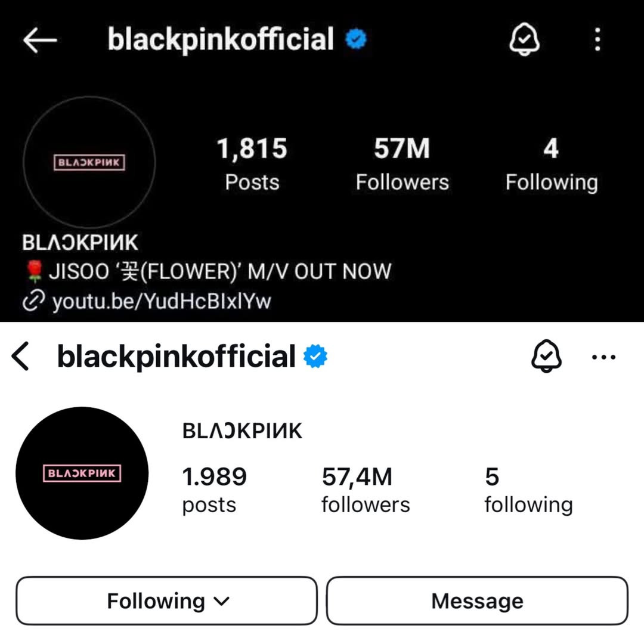Tap the notification bell in light profile
This screenshot has height=644, width=644.
546,356
